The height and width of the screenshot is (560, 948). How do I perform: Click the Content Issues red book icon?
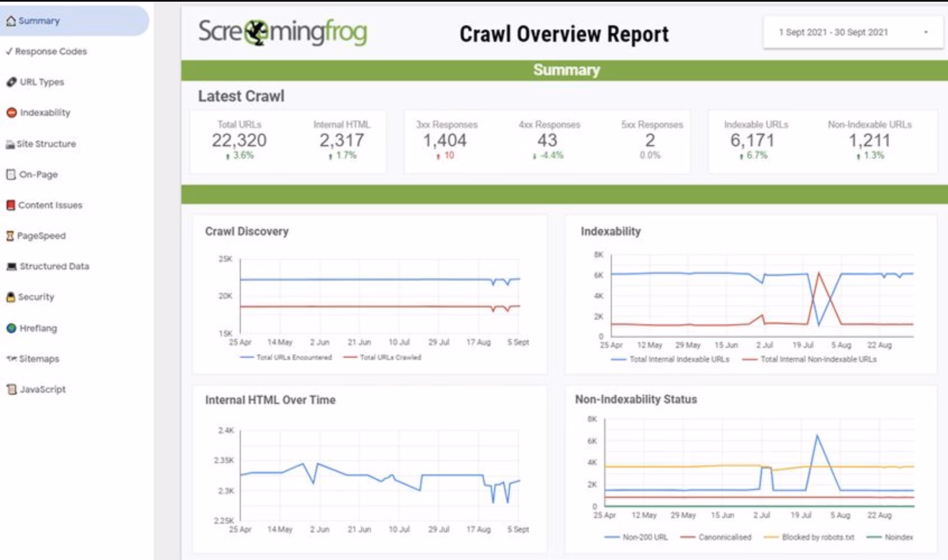(10, 205)
